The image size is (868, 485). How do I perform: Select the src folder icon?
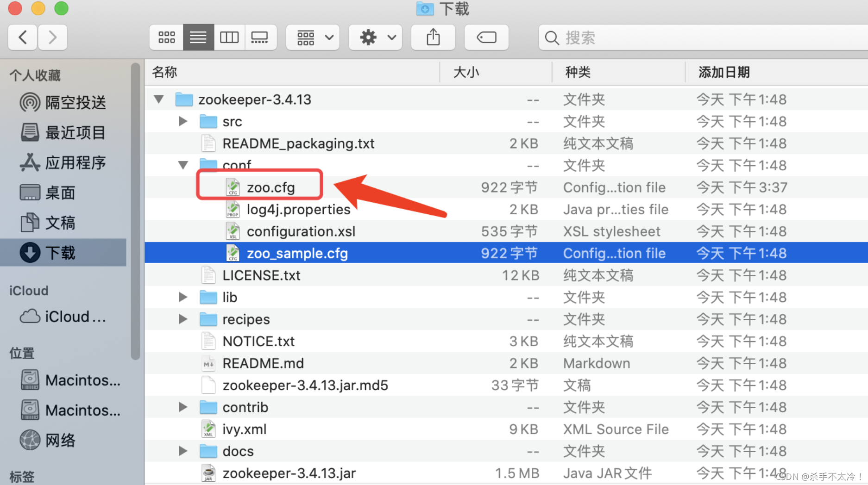click(208, 121)
